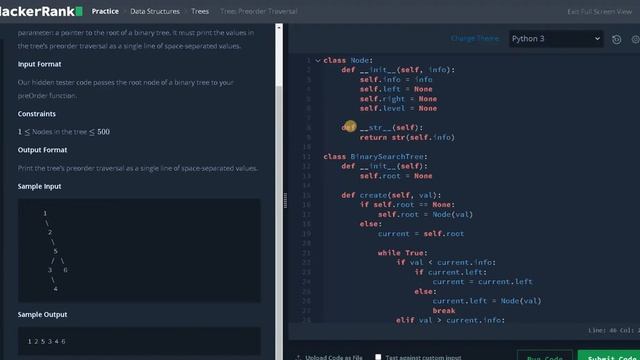Screen dimensions: 640x360
Task: Click the sample output '1 2 5 3 4 6'
Action: point(47,341)
